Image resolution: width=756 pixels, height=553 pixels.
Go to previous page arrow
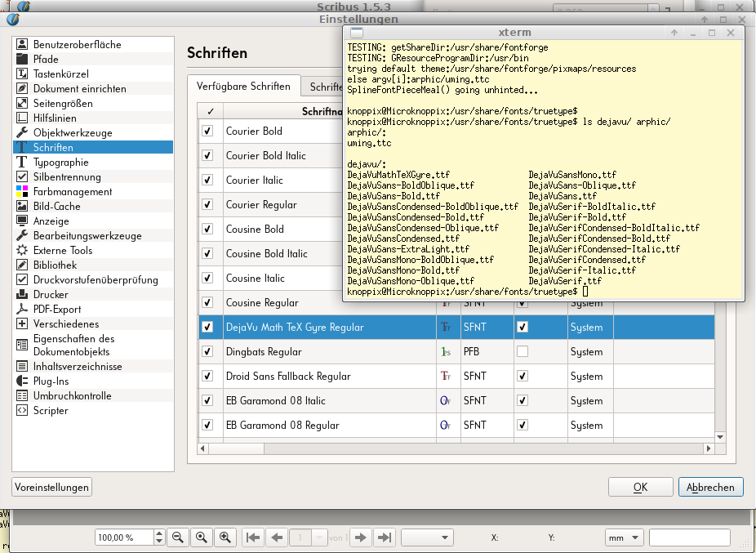[276, 537]
